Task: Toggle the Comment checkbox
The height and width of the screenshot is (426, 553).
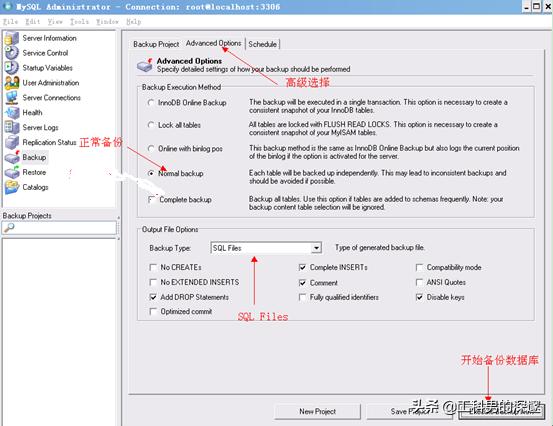Action: point(302,282)
